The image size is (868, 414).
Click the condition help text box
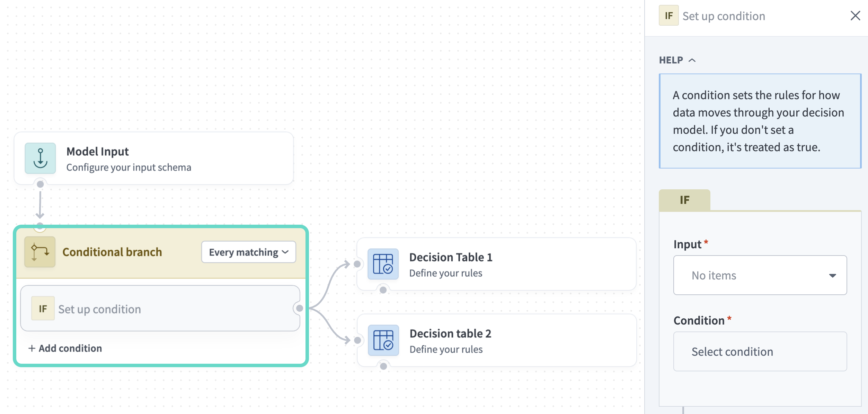coord(760,121)
